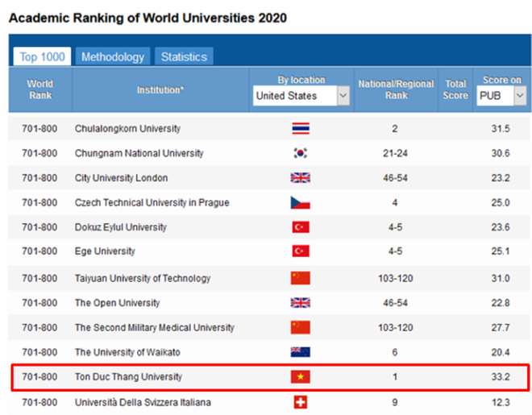The height and width of the screenshot is (415, 532).
Task: Switch to the Methodology tab
Action: click(x=113, y=56)
